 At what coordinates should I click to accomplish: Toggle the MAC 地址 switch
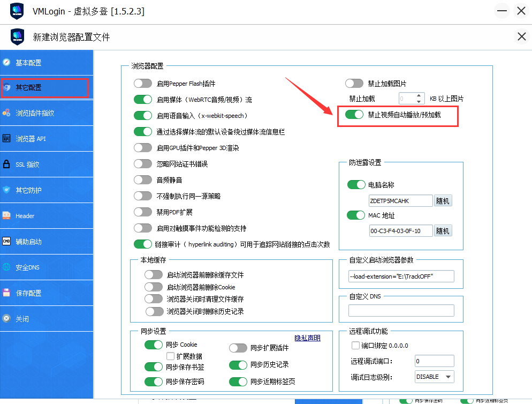tap(356, 215)
